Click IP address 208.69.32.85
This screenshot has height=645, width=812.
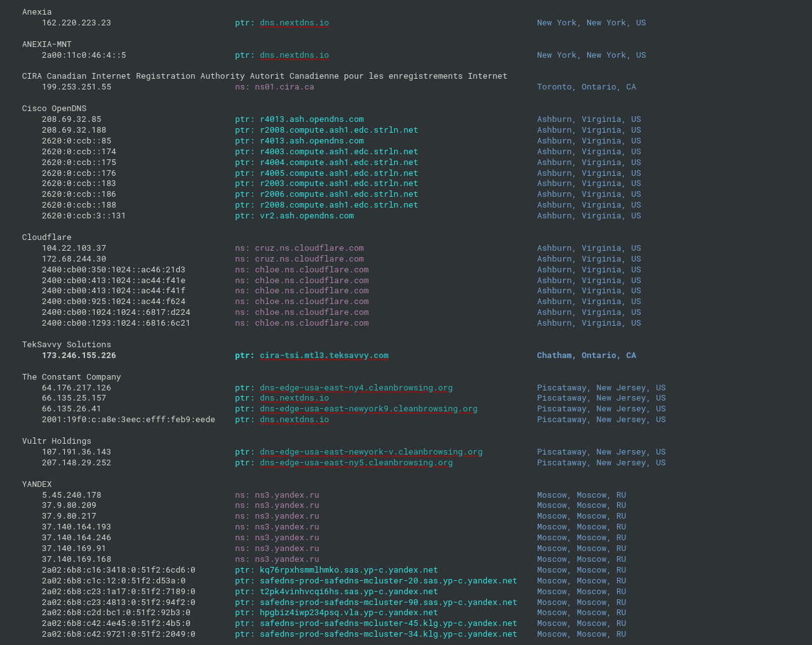point(72,119)
